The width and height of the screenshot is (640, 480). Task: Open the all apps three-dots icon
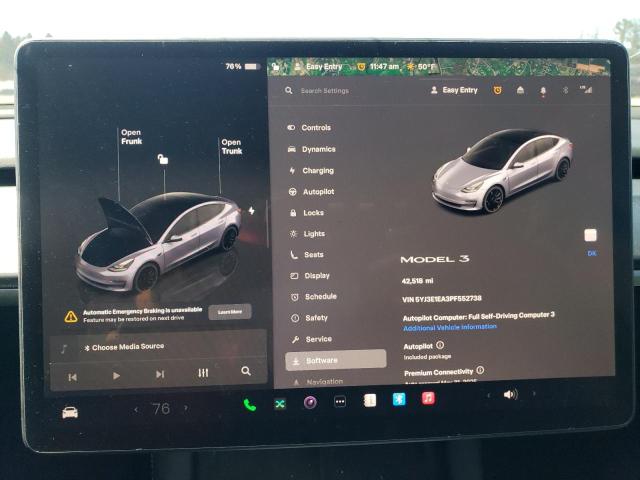click(x=340, y=402)
